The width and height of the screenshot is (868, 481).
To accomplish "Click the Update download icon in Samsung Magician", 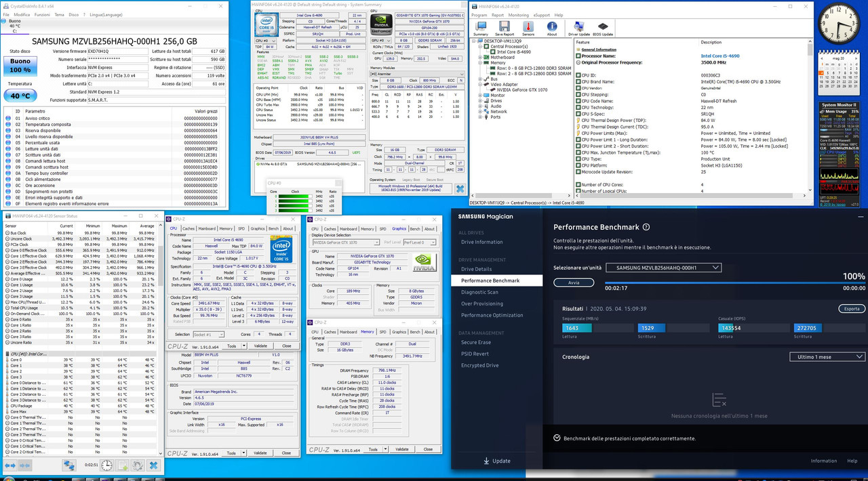I will 486,461.
